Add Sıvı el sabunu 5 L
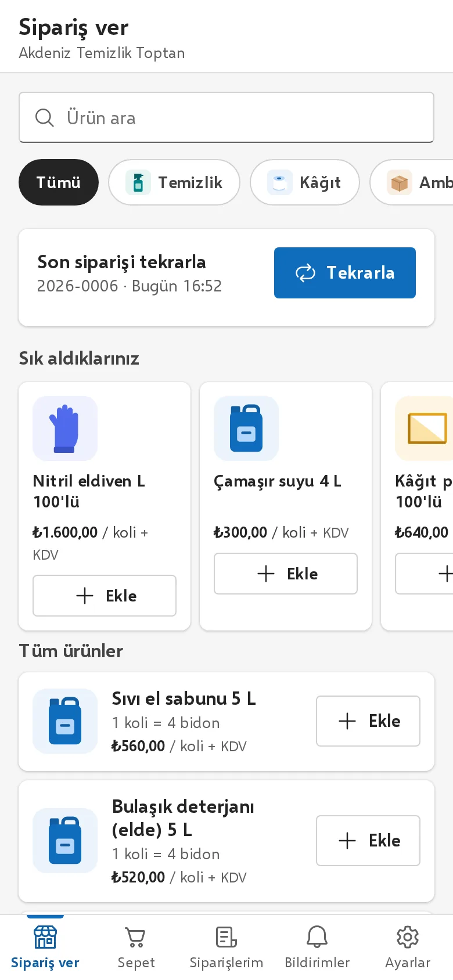Screen dimensions: 453x980 (x=368, y=721)
